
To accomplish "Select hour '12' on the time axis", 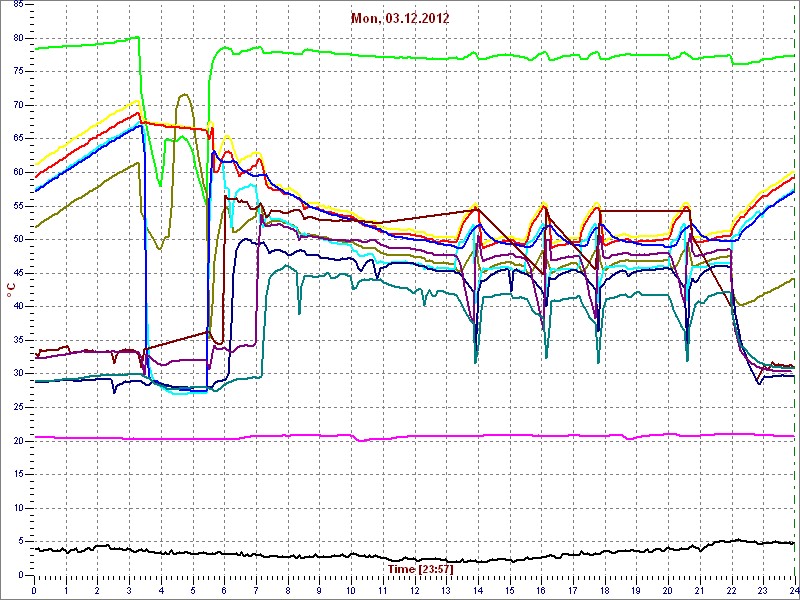I will [414, 589].
